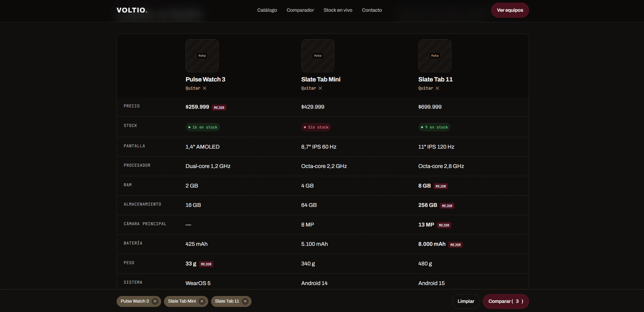Image resolution: width=644 pixels, height=312 pixels.
Task: Remove Pulse Watch 3 chip with its X icon
Action: coord(155,301)
